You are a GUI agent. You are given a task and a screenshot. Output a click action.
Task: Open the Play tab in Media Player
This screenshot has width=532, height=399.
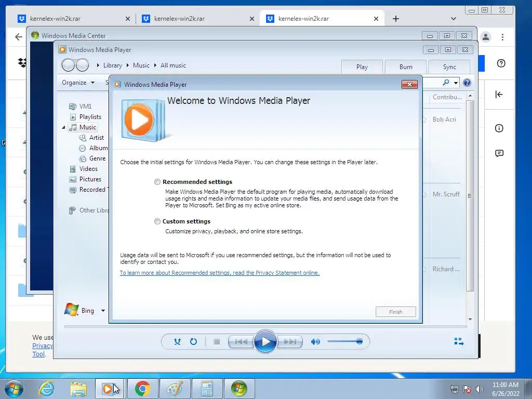(362, 67)
